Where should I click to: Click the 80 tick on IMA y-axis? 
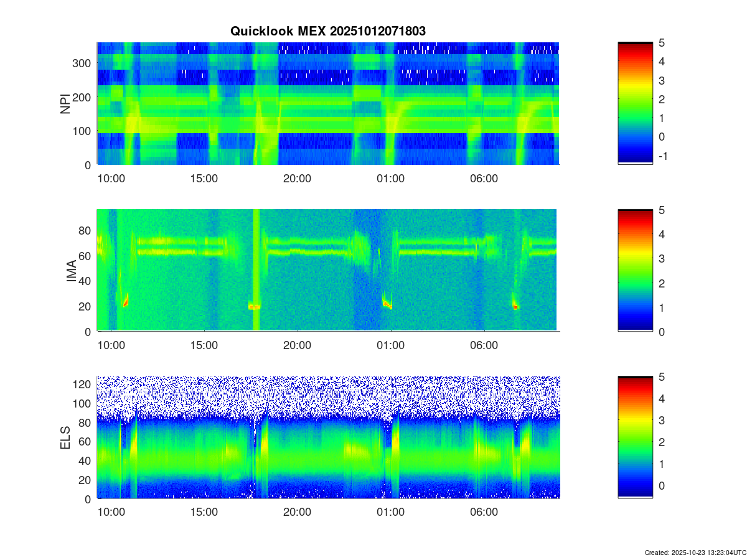tap(86, 230)
